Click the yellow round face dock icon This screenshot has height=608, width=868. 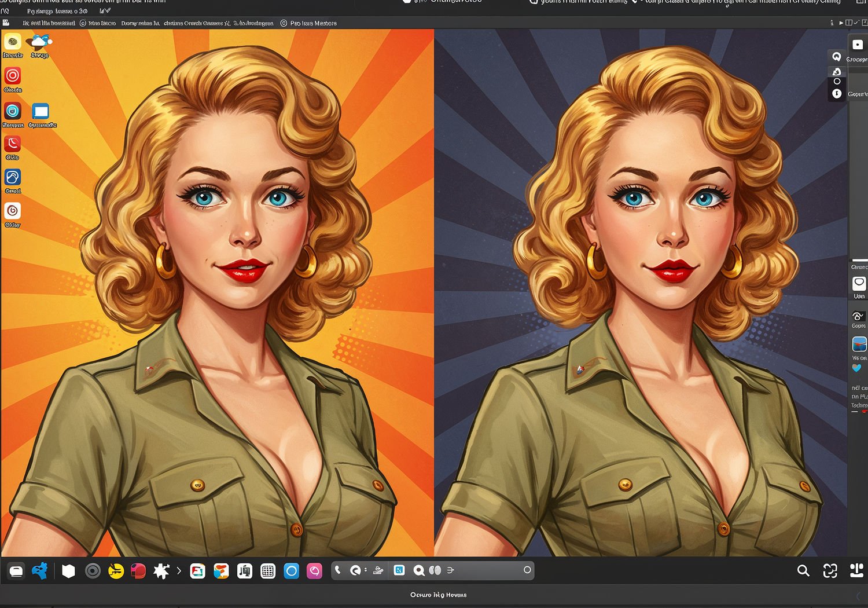coord(116,572)
